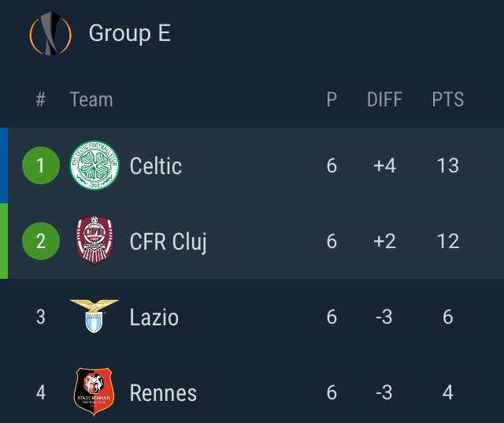504x423 pixels.
Task: Click the green position 1 badge
Action: point(41,165)
